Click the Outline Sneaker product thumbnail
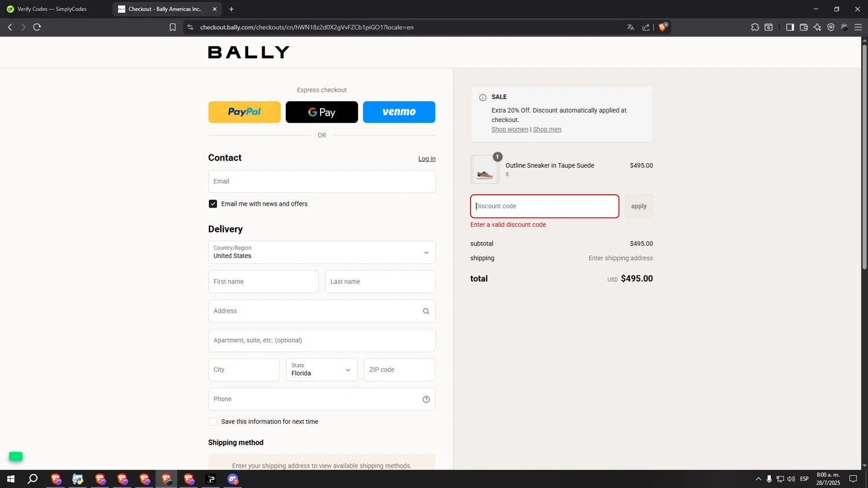Viewport: 868px width, 488px height. click(x=485, y=169)
